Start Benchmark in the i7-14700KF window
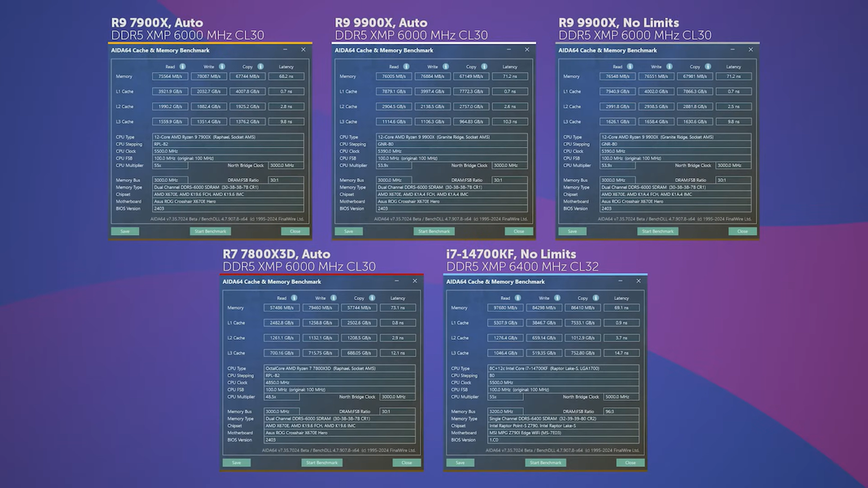868x488 pixels. pyautogui.click(x=546, y=463)
